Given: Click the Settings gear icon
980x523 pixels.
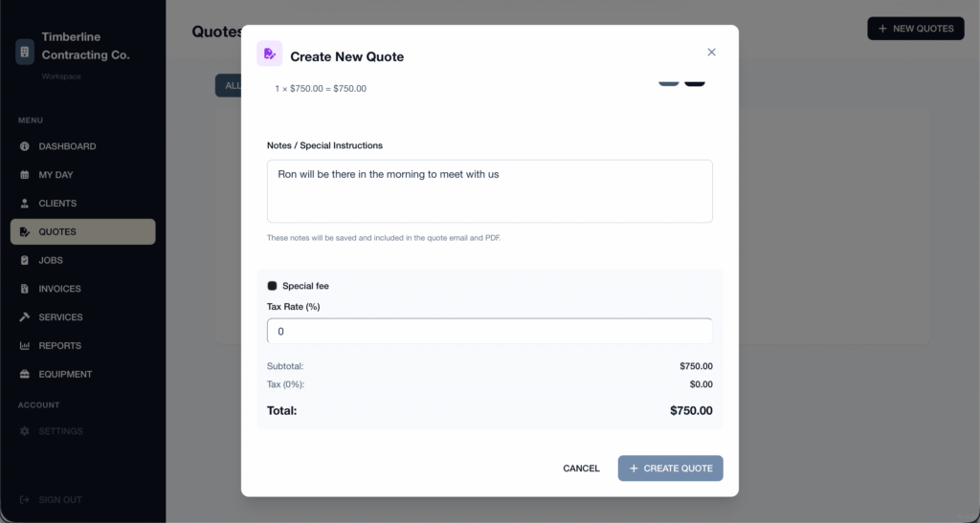Looking at the screenshot, I should point(24,431).
